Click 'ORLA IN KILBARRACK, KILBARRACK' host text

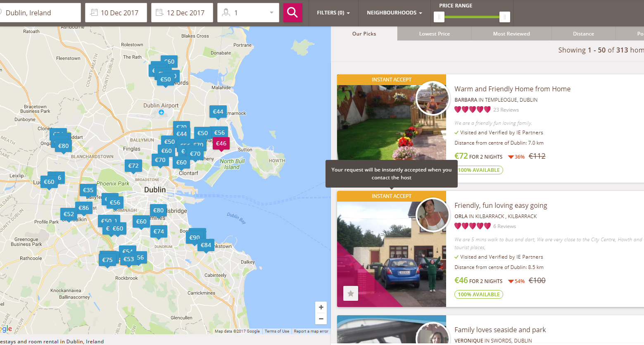tap(496, 217)
